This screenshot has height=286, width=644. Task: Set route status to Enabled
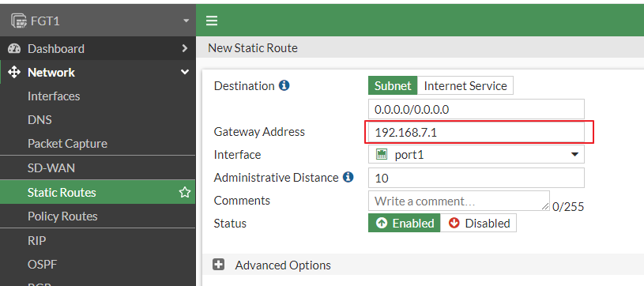pos(404,223)
